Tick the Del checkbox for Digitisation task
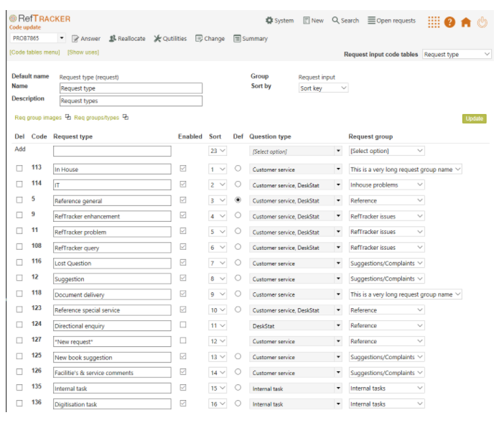504x433 pixels. pyautogui.click(x=19, y=403)
